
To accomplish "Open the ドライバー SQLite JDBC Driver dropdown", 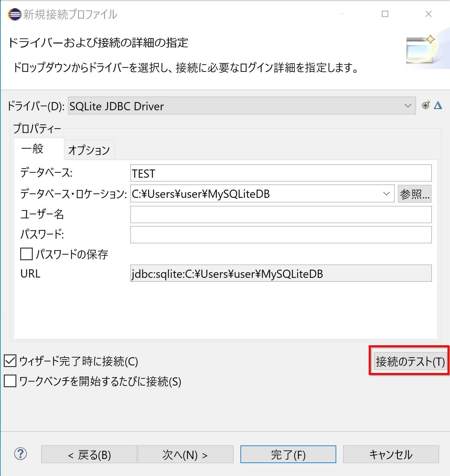I will coord(242,106).
